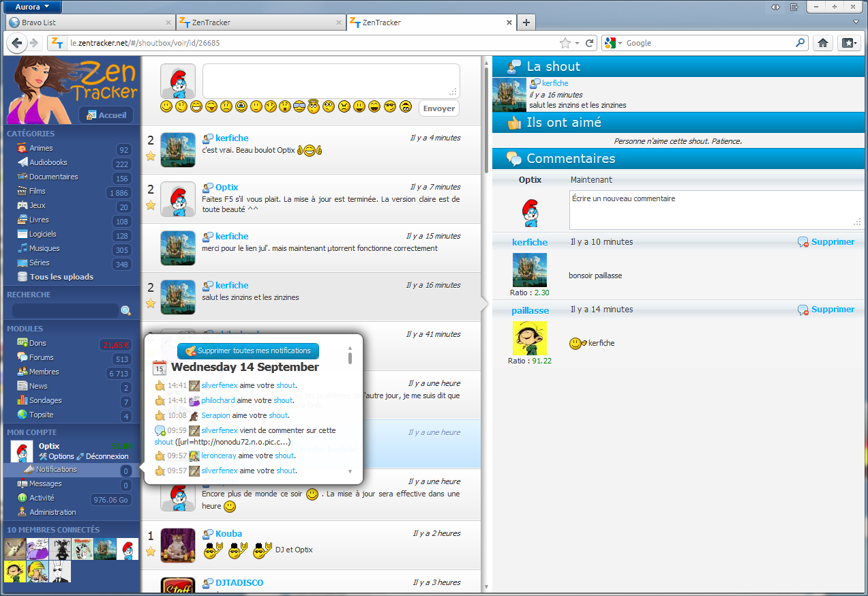868x596 pixels.
Task: Click the Topsite globe icon
Action: tap(22, 414)
